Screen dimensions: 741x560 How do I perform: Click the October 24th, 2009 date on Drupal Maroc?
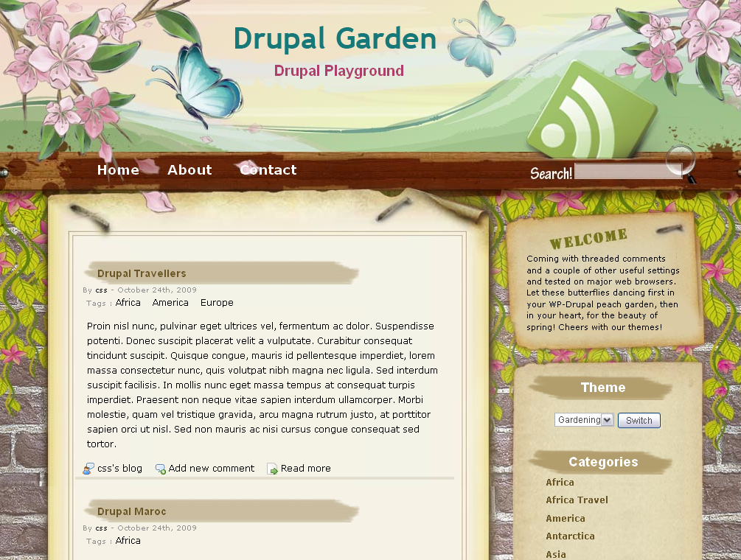click(x=157, y=528)
